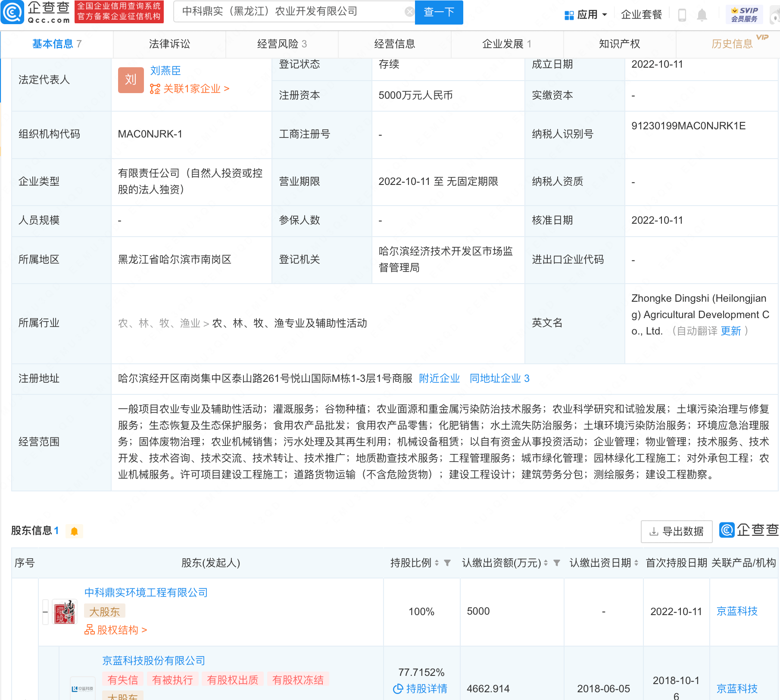Click 黑龙江省哈尔滨市南岗区 region value

175,259
